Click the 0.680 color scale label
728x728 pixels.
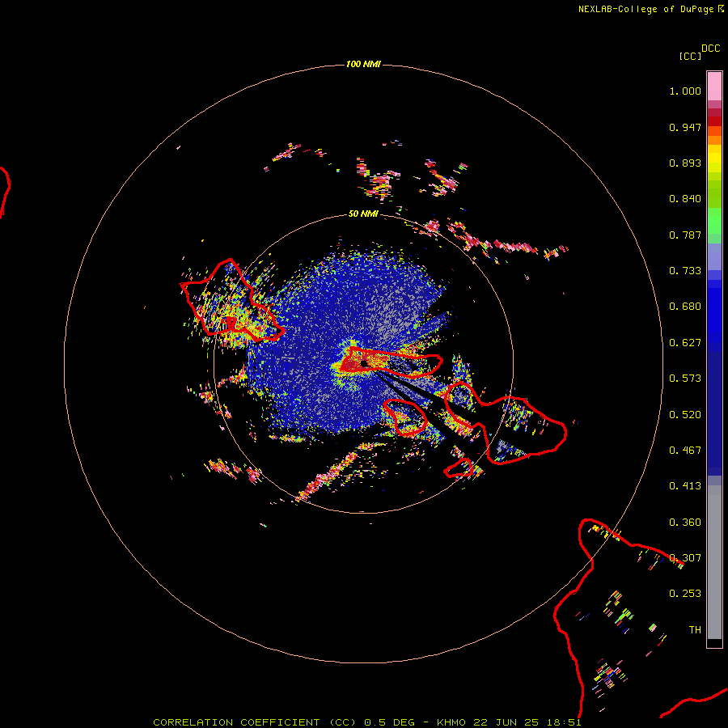685,307
